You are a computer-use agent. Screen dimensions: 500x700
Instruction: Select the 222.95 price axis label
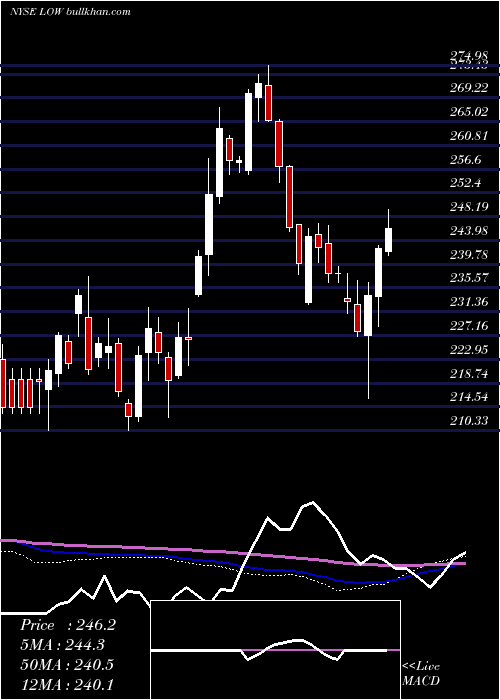point(469,349)
